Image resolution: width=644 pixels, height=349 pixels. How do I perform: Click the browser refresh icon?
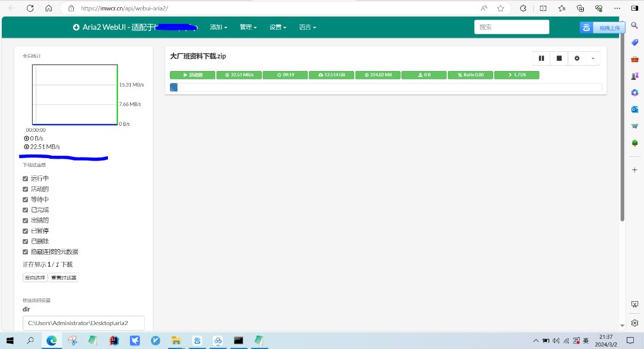[x=30, y=8]
